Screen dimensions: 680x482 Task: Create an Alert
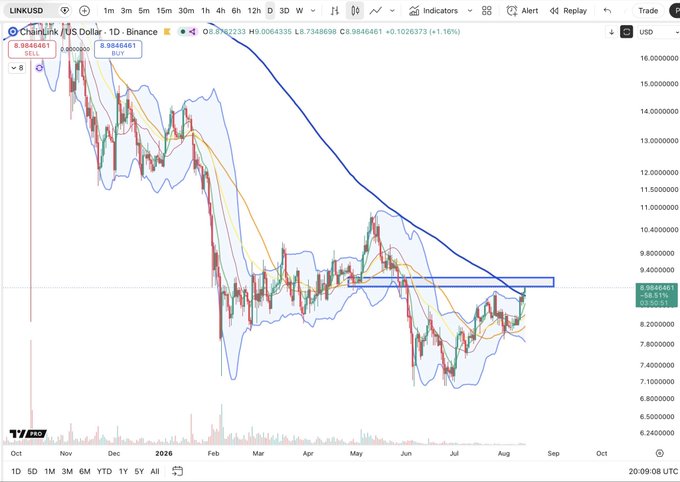click(523, 10)
